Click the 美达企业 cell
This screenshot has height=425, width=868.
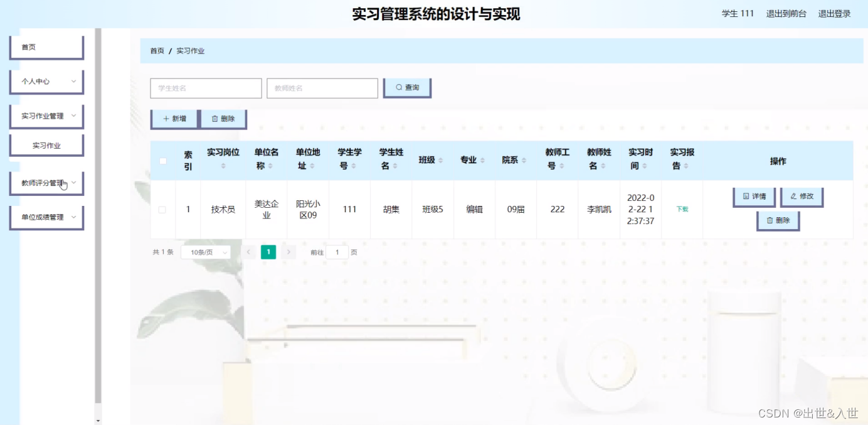tap(267, 210)
